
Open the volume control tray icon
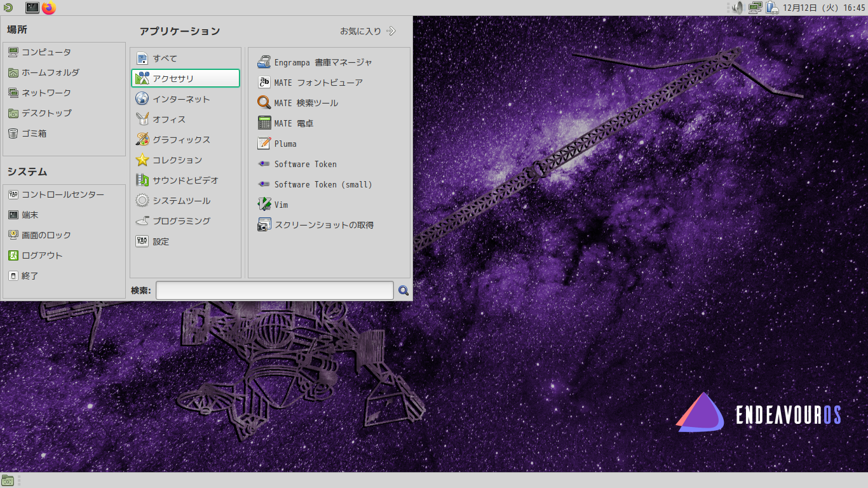click(737, 8)
